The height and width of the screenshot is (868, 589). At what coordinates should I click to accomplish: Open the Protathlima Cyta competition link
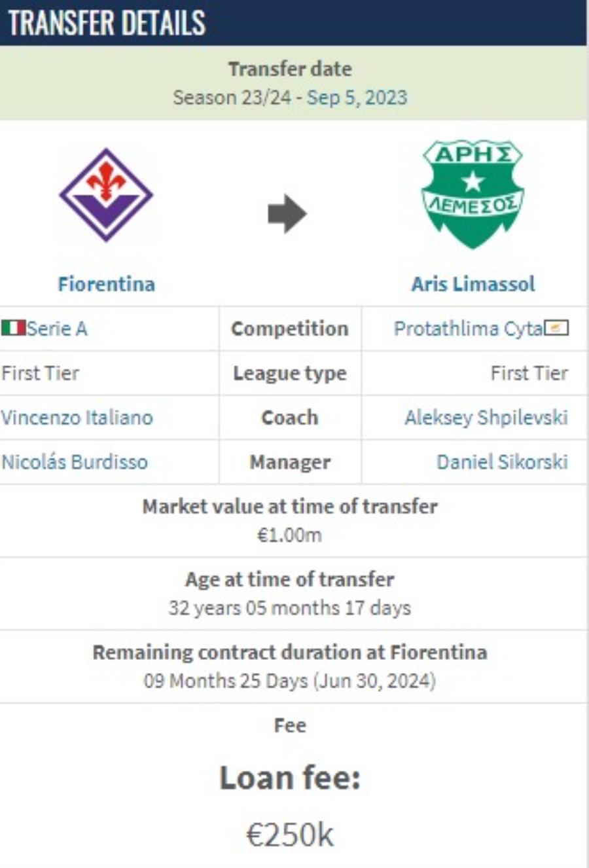[x=469, y=328]
